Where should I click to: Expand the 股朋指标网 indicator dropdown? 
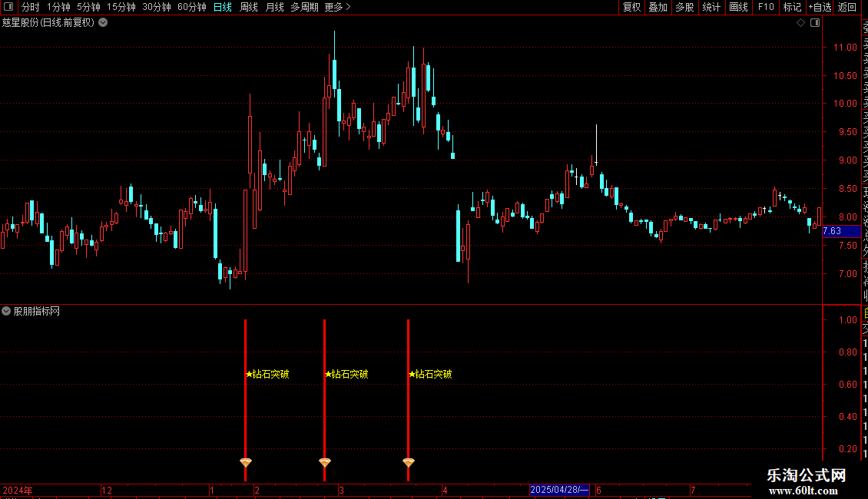pos(6,311)
